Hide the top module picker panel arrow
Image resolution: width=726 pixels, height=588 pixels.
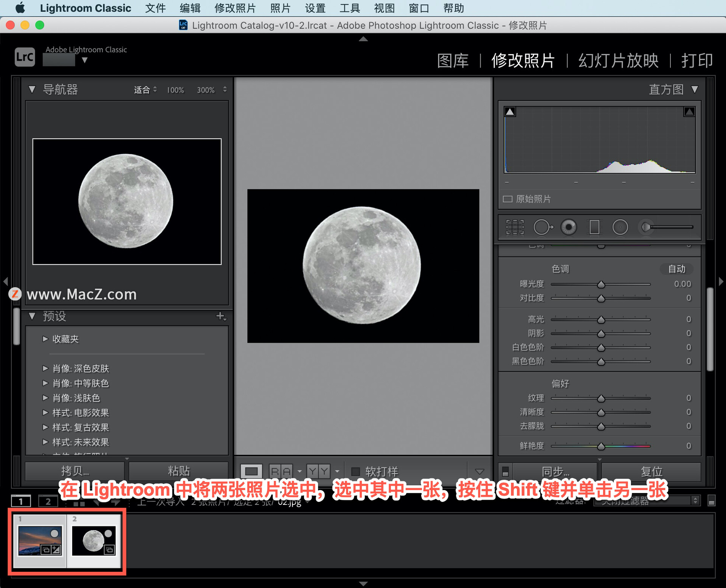(x=363, y=39)
